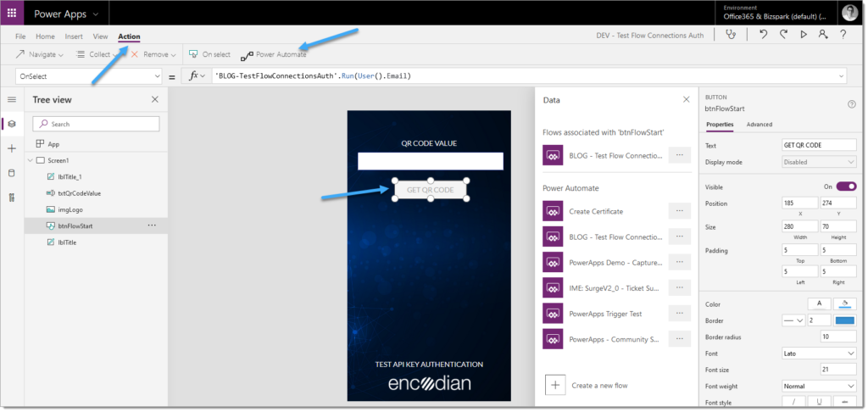Open the Advanced tools icon in sidebar
Viewport: 868px width, 412px height.
pyautogui.click(x=12, y=198)
